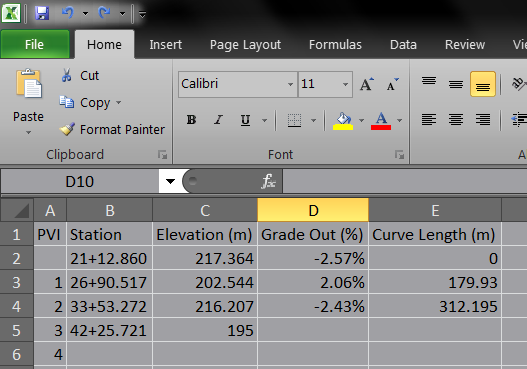Click the Decrease Indent icon
This screenshot has width=527, height=369.
click(x=519, y=119)
